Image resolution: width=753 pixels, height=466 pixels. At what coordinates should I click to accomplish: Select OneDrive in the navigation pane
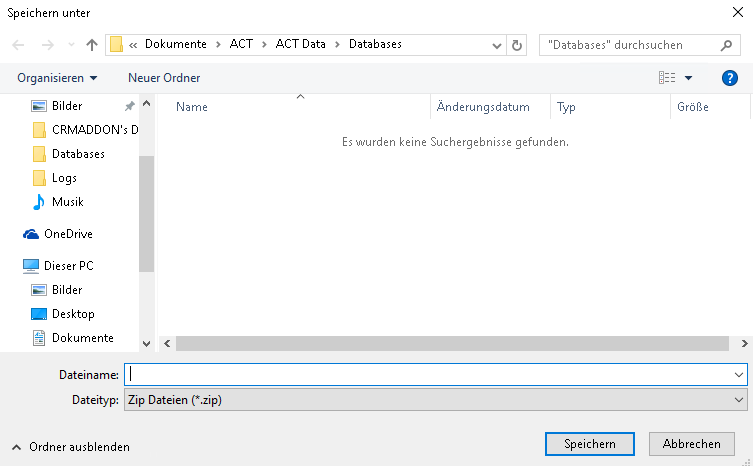[x=58, y=234]
